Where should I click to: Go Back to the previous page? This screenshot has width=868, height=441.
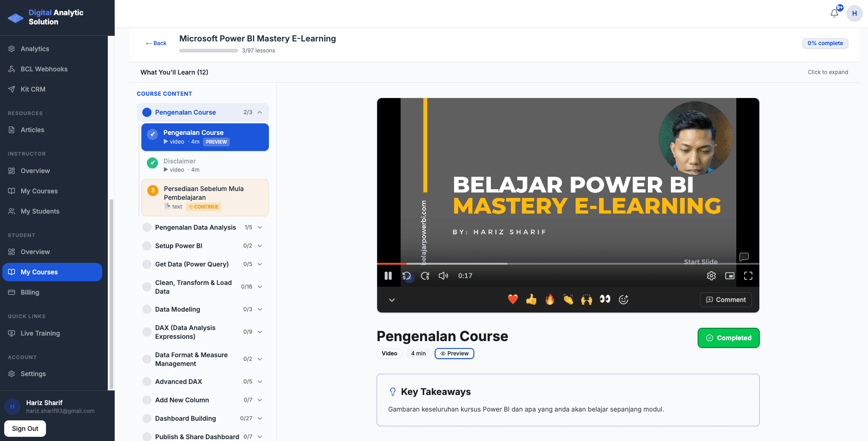(x=156, y=43)
